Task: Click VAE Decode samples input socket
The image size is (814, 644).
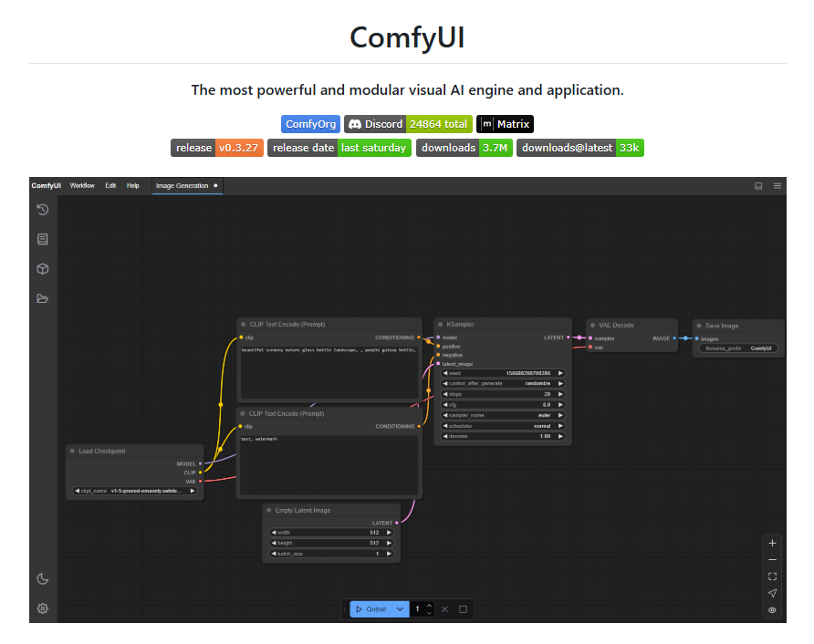Action: point(590,338)
